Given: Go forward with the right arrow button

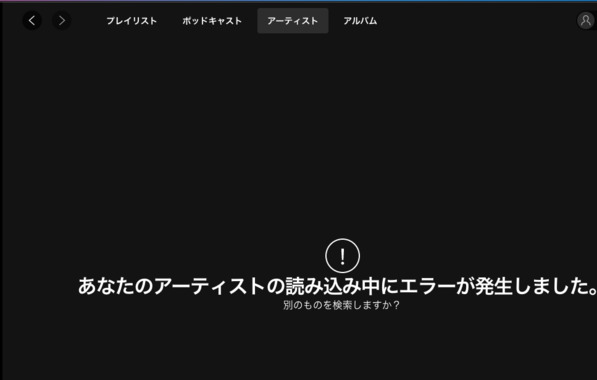Looking at the screenshot, I should click(x=62, y=21).
